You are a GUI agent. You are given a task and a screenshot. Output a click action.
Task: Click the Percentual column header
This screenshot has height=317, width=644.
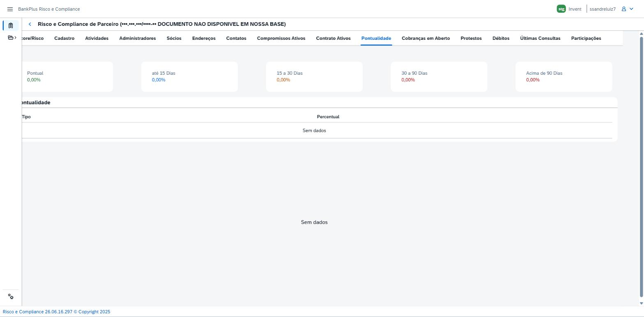(x=328, y=117)
